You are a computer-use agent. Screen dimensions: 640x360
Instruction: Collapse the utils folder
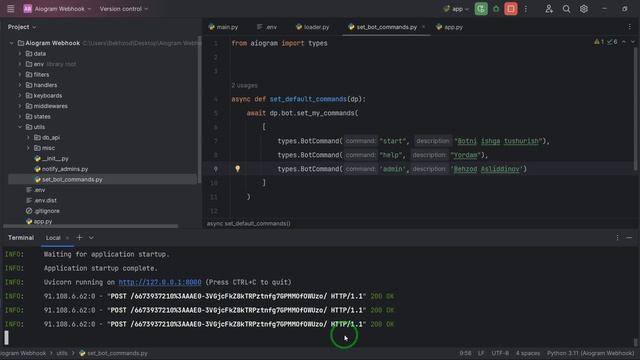click(20, 127)
